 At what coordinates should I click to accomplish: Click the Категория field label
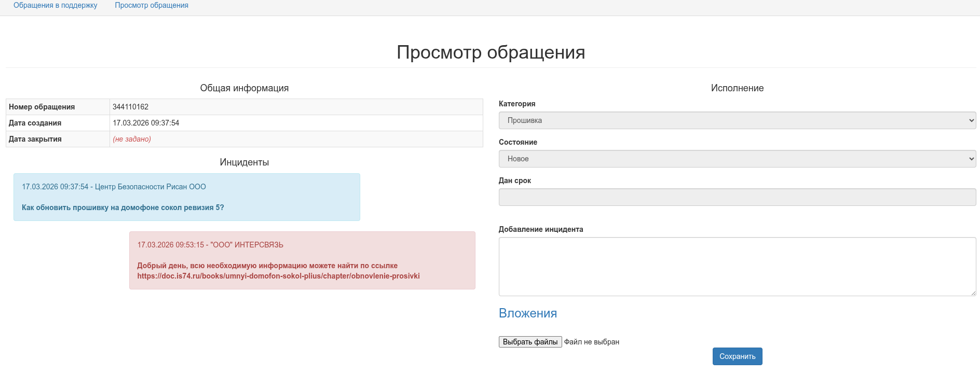pos(516,104)
